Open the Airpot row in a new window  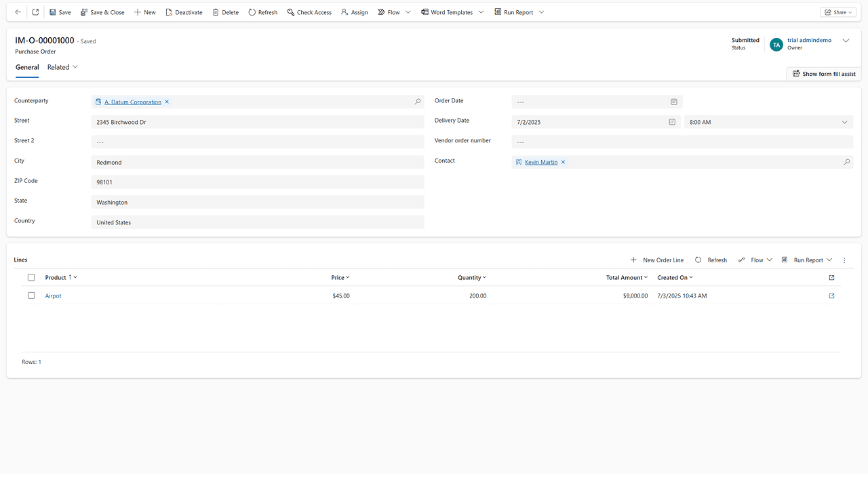tap(831, 296)
